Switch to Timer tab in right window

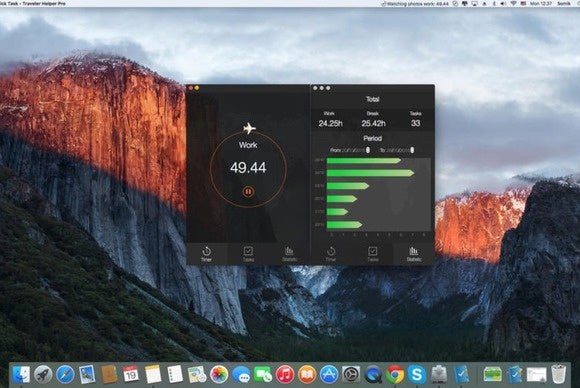331,254
